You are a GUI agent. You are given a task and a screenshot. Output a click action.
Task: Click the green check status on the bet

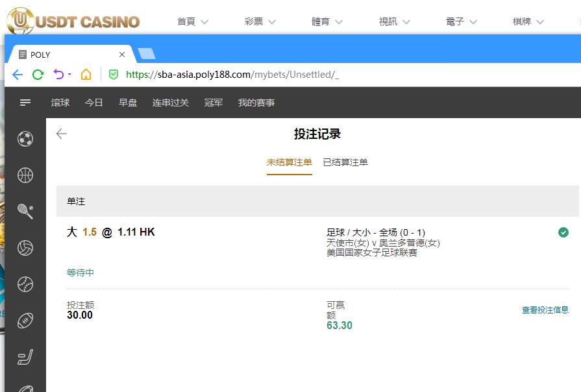coord(563,232)
